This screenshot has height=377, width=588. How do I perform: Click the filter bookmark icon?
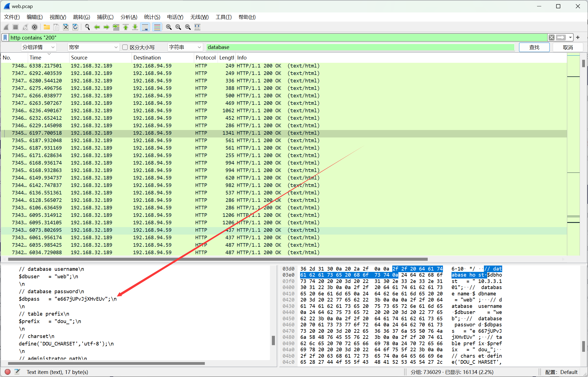pos(5,37)
